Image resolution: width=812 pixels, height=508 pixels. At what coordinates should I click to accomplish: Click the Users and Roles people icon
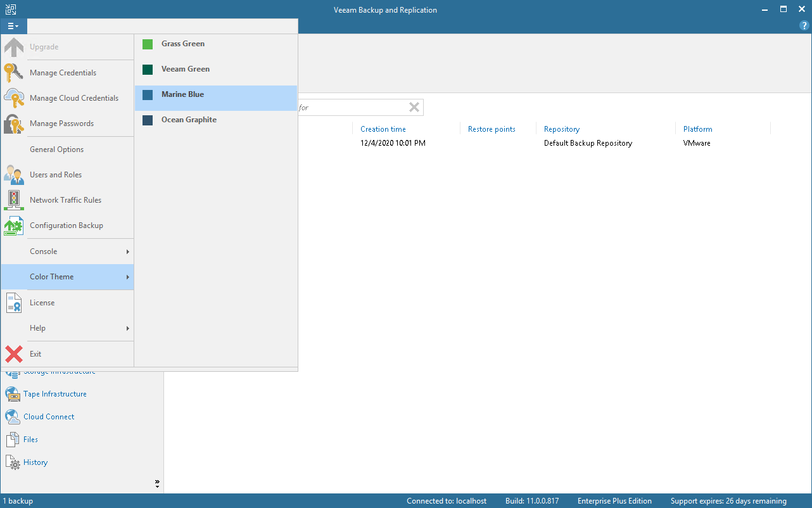pyautogui.click(x=14, y=175)
